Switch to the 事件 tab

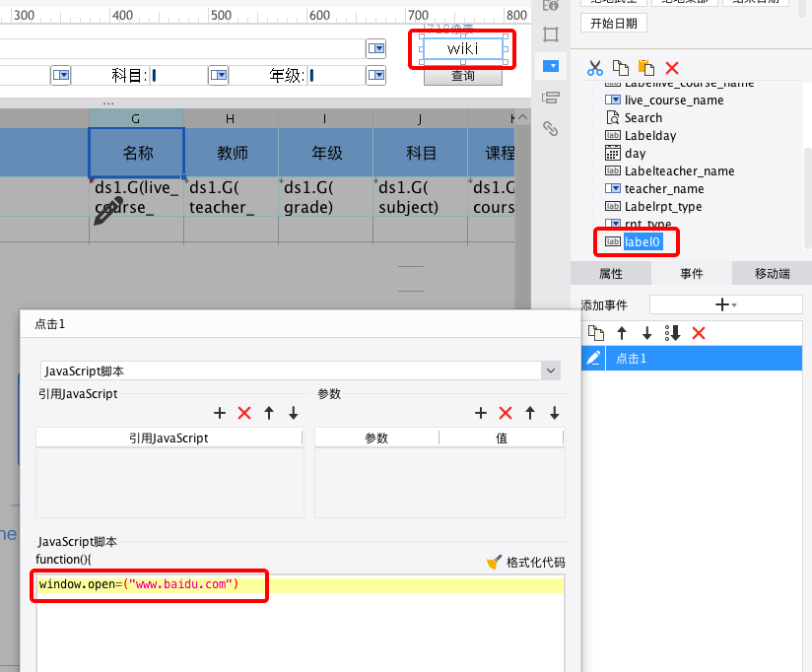pos(692,273)
